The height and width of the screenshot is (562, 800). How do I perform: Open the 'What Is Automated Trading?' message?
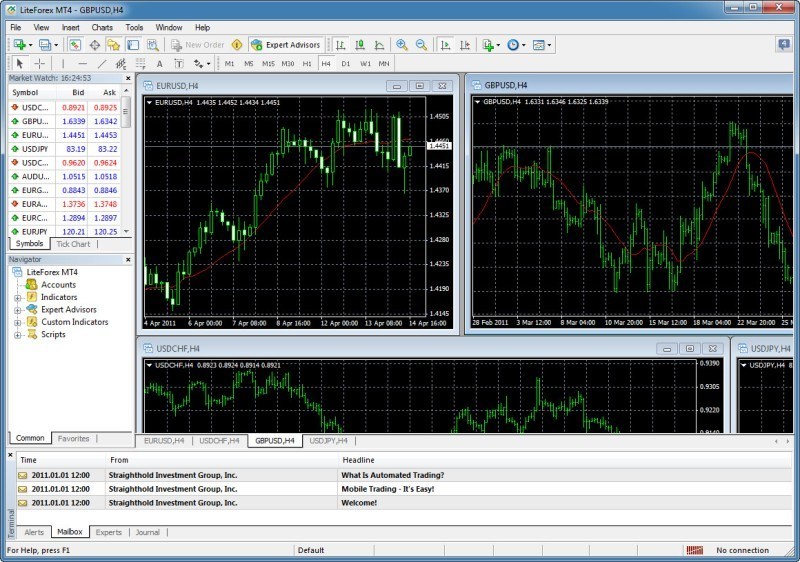(404, 475)
